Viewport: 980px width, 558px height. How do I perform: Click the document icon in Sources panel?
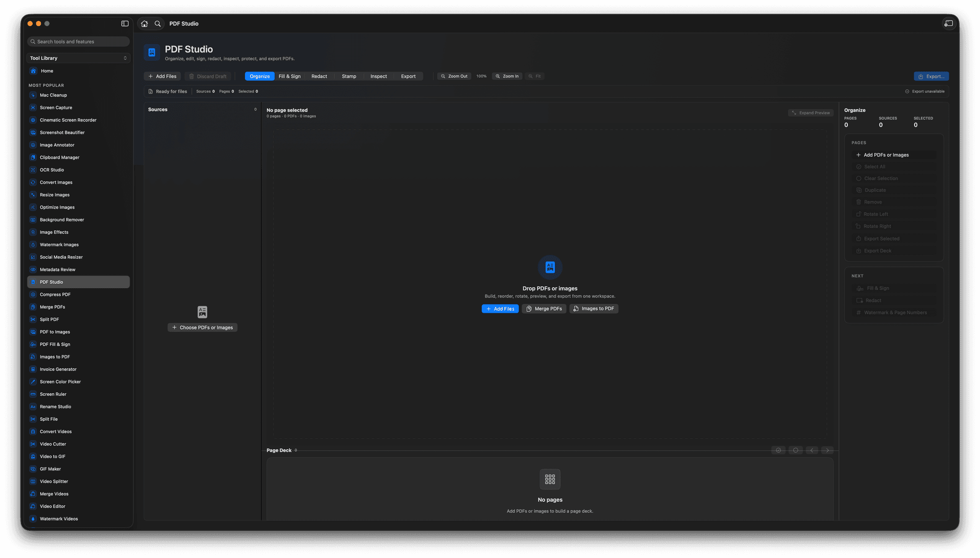pos(202,312)
